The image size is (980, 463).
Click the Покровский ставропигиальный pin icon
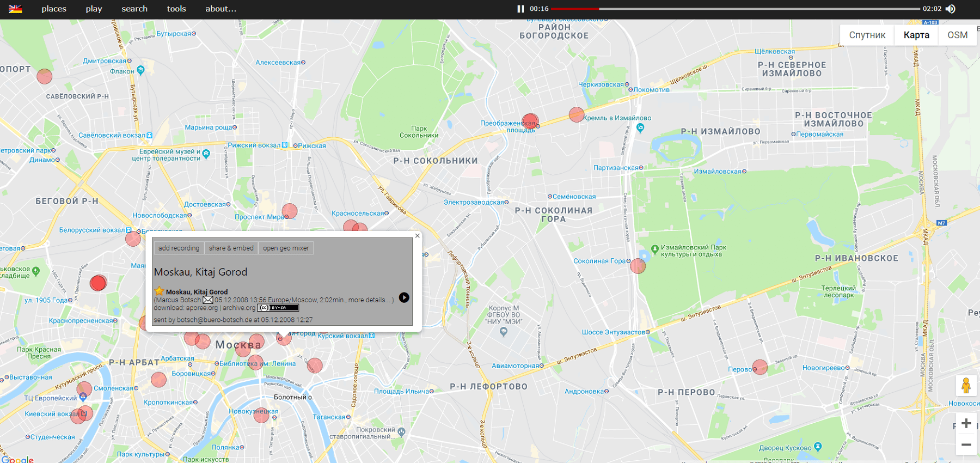coord(401,432)
